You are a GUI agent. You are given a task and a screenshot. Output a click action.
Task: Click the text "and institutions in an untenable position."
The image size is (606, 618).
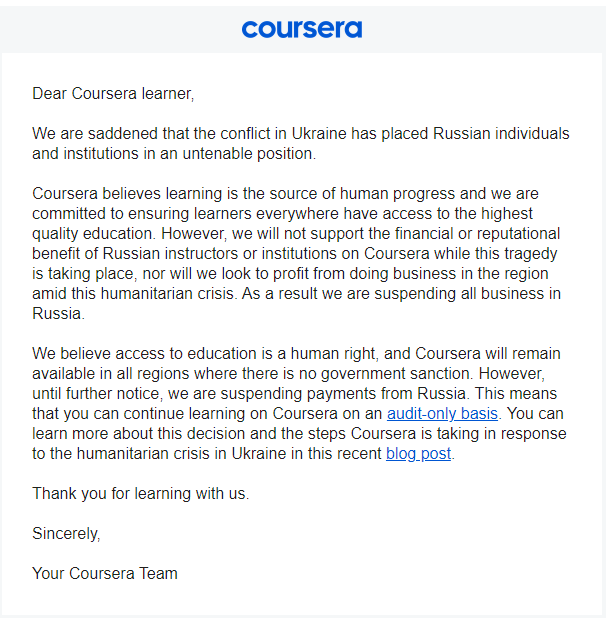173,153
